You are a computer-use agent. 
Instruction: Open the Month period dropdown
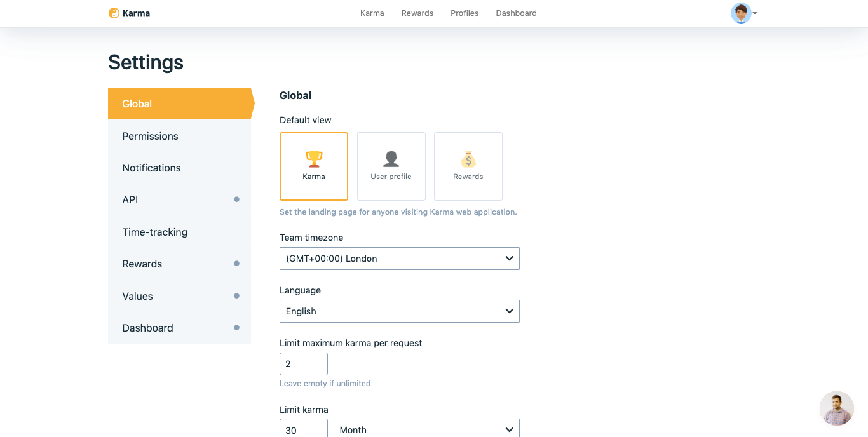[x=426, y=429]
